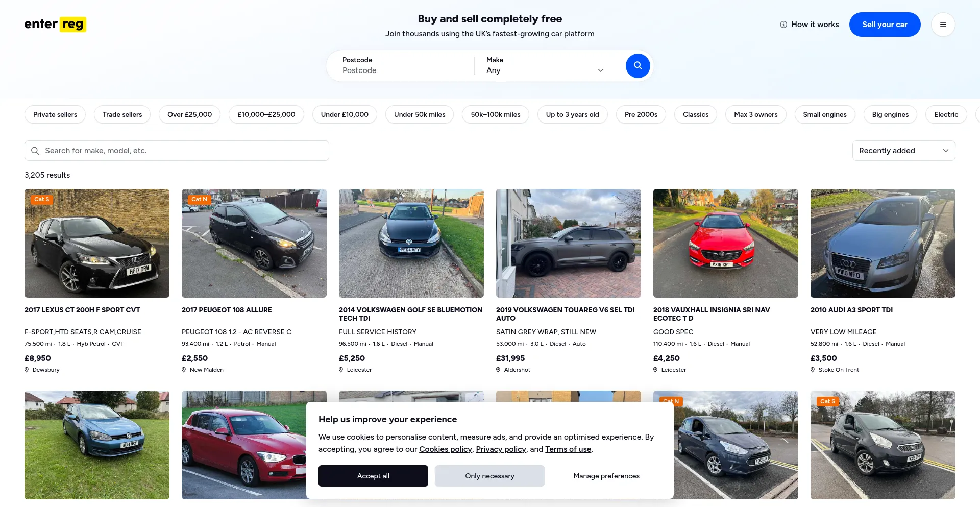Open the red Vauxhall Insignia photo
The height and width of the screenshot is (507, 980).
[x=725, y=243]
